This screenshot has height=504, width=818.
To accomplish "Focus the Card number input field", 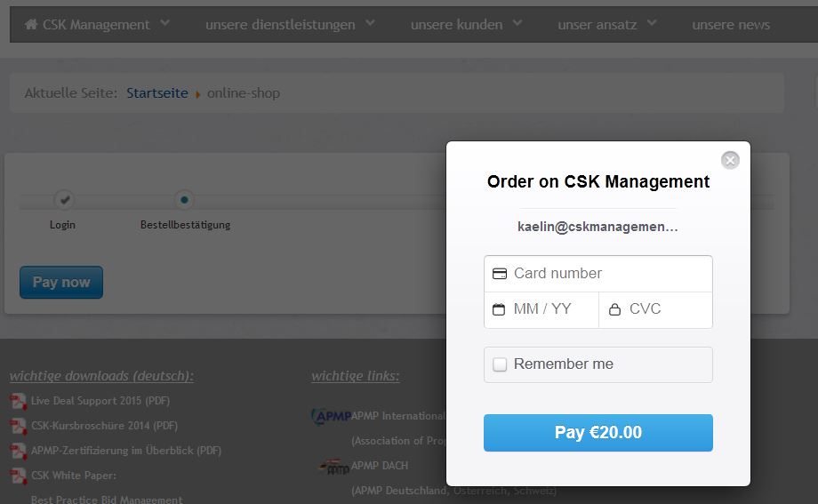I will click(597, 274).
